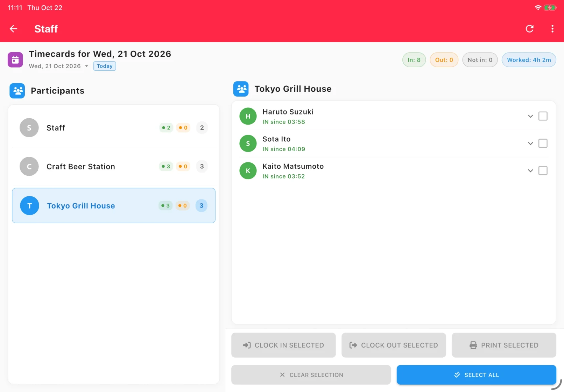The height and width of the screenshot is (392, 564).
Task: Click Kaito Matsumoto's K avatar
Action: (248, 171)
